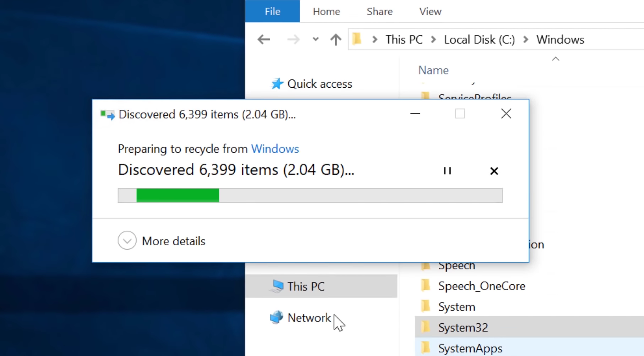Open the View ribbon tab
This screenshot has width=644, height=356.
point(430,11)
